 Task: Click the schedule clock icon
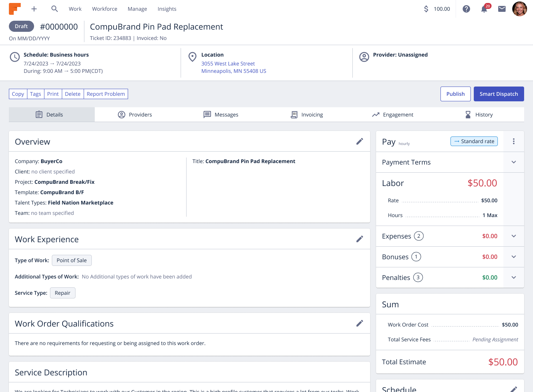15,57
